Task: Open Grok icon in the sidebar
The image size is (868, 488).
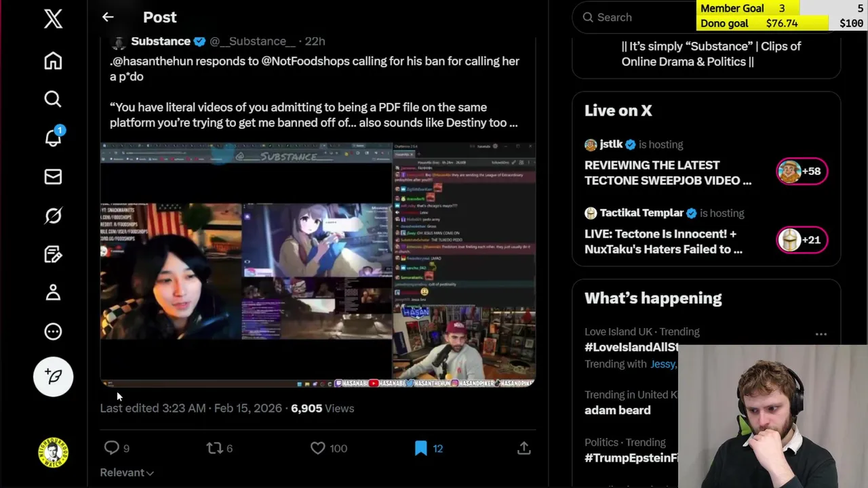Action: pos(53,216)
